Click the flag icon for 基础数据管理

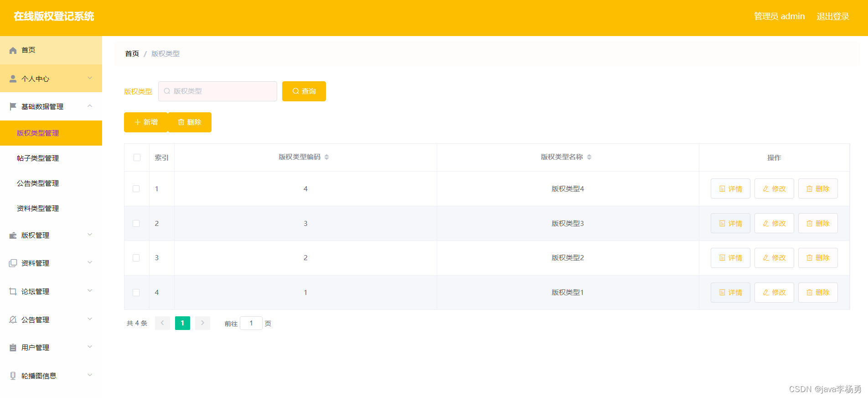(x=13, y=106)
